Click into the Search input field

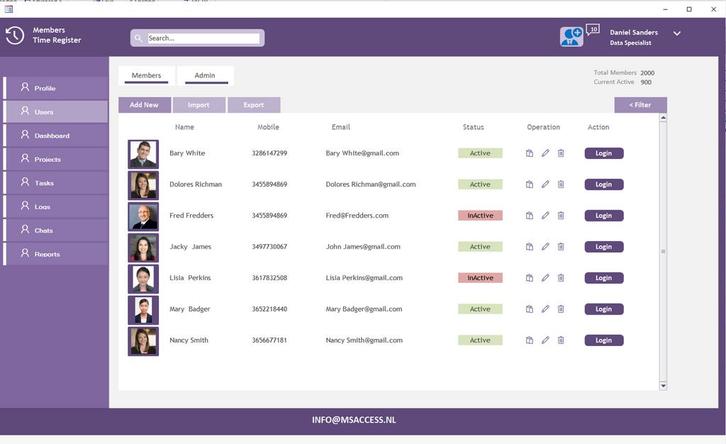pos(202,38)
